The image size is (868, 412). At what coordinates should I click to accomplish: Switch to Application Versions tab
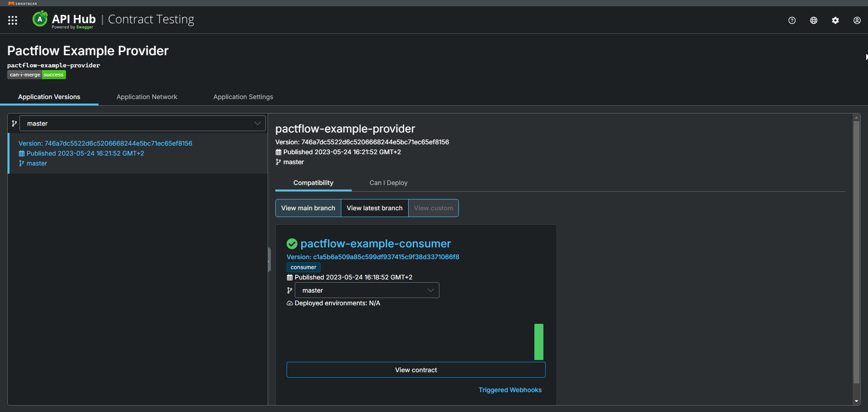click(x=49, y=97)
